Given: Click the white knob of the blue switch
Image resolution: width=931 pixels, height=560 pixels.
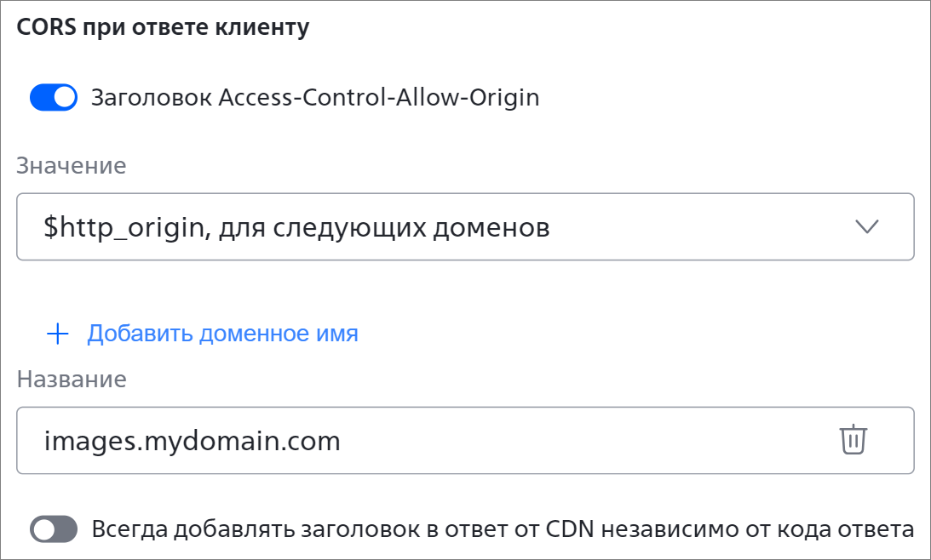Looking at the screenshot, I should click(65, 97).
